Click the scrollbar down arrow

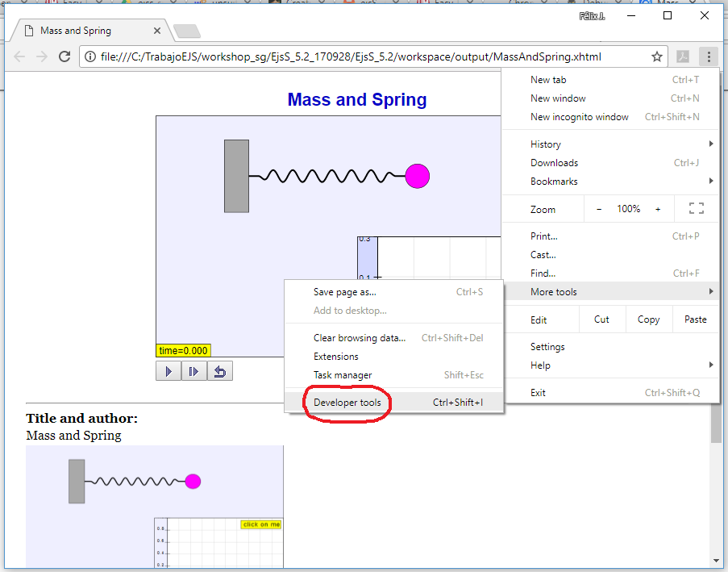click(x=716, y=561)
